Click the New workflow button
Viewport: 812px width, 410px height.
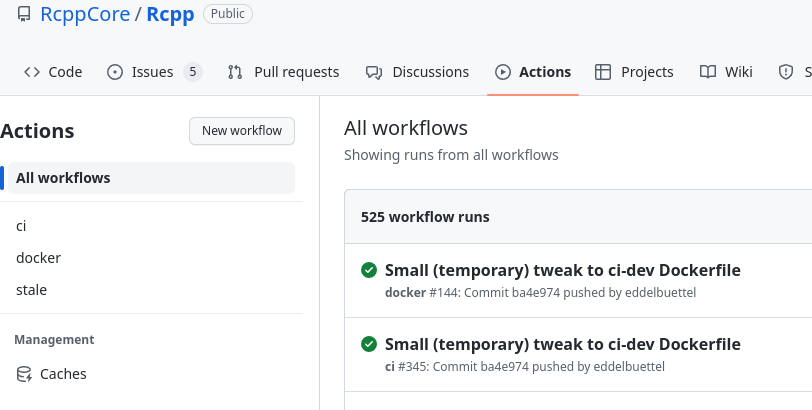point(242,131)
